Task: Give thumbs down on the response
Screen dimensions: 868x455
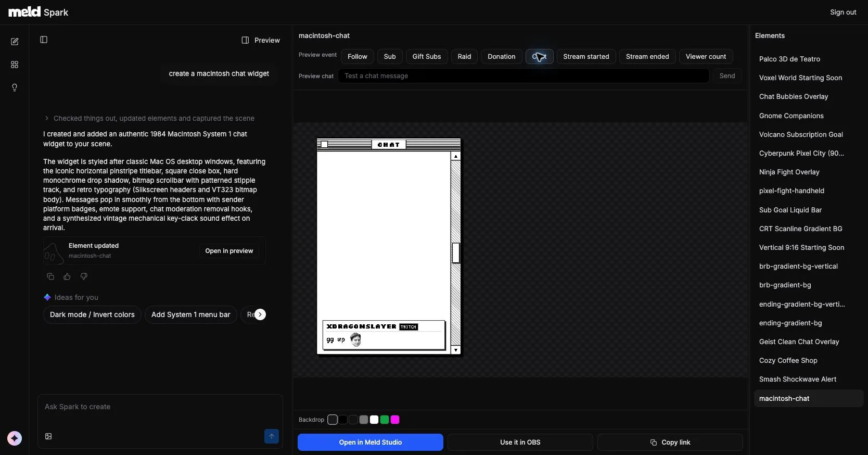Action: click(84, 276)
